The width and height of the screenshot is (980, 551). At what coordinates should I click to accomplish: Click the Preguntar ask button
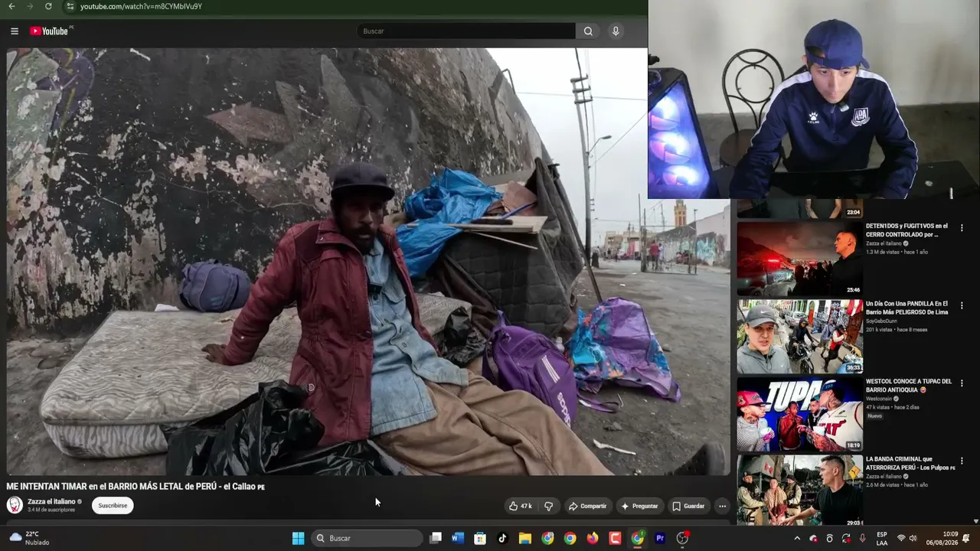(x=639, y=506)
